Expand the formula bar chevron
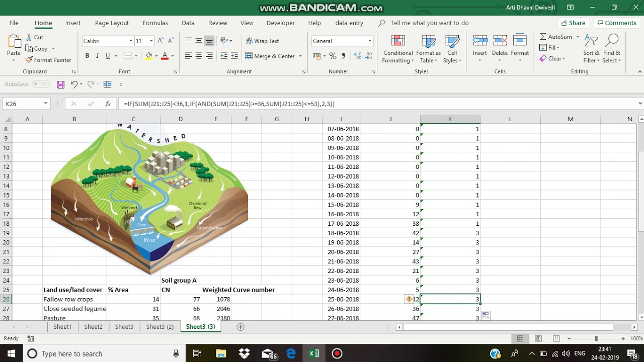 [x=640, y=104]
